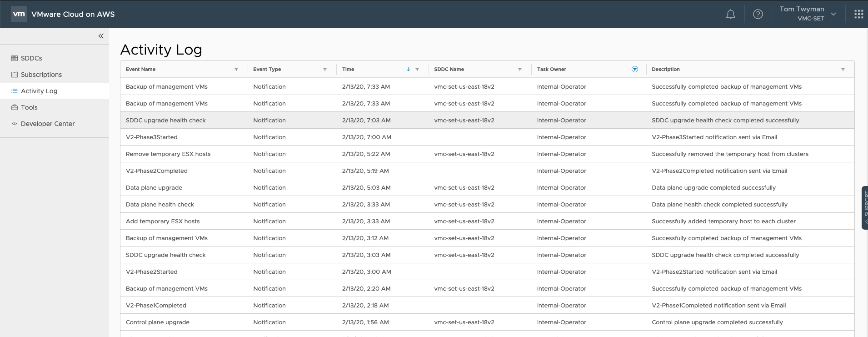
Task: Open the notifications bell
Action: (730, 14)
